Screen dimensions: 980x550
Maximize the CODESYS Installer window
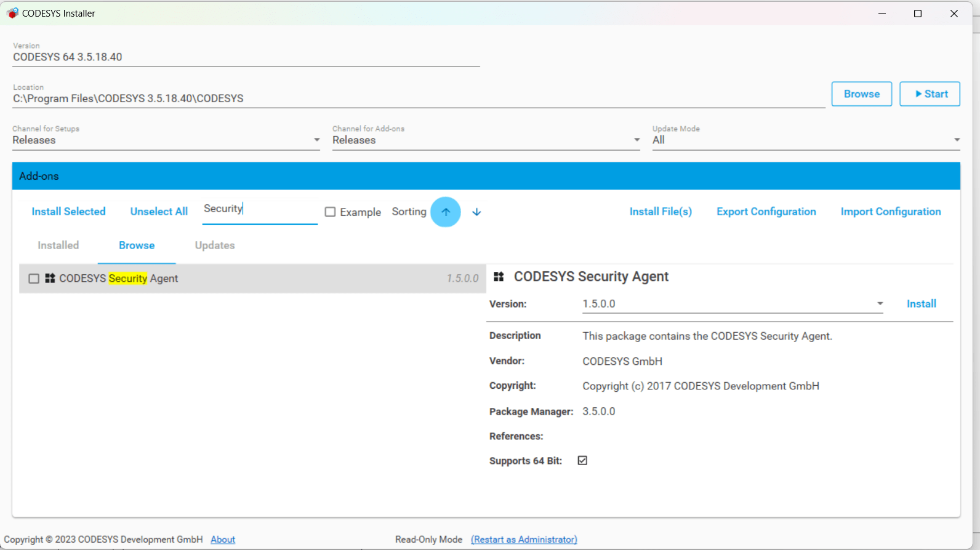[918, 14]
